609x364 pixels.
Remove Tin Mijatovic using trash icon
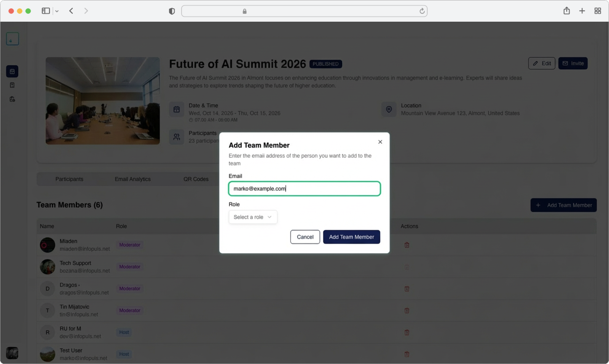pos(407,311)
